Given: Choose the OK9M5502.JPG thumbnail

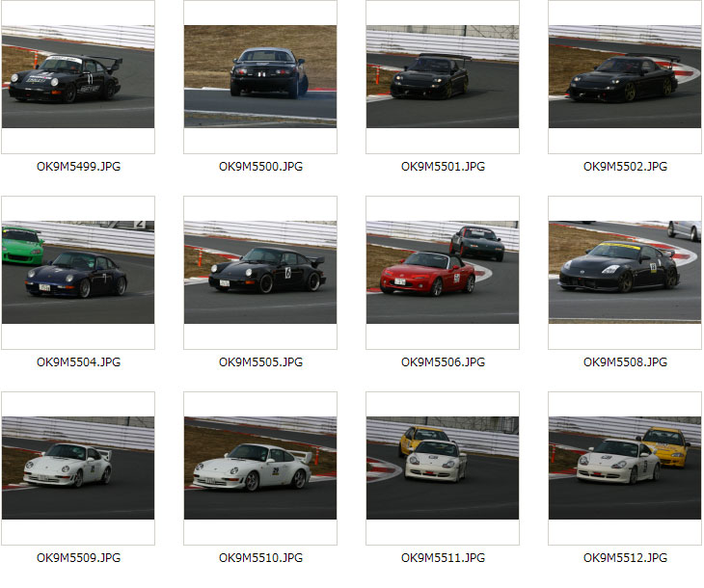Looking at the screenshot, I should click(625, 77).
